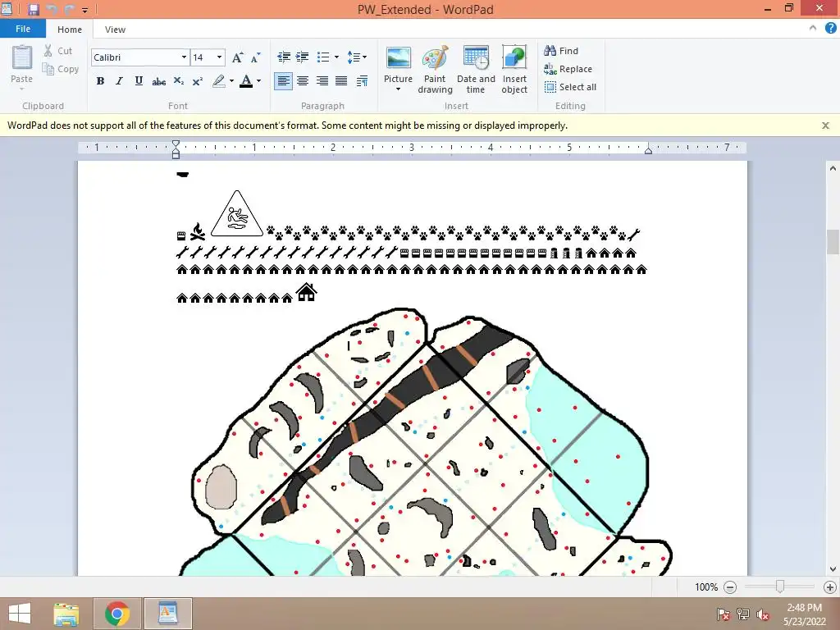Click the Copy icon
Screen dimensions: 840x630
coord(48,69)
